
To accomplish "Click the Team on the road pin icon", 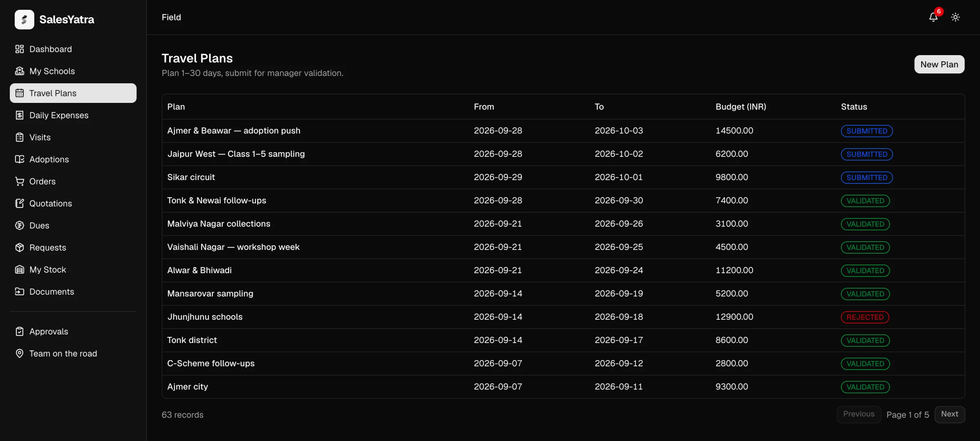I will coord(20,354).
